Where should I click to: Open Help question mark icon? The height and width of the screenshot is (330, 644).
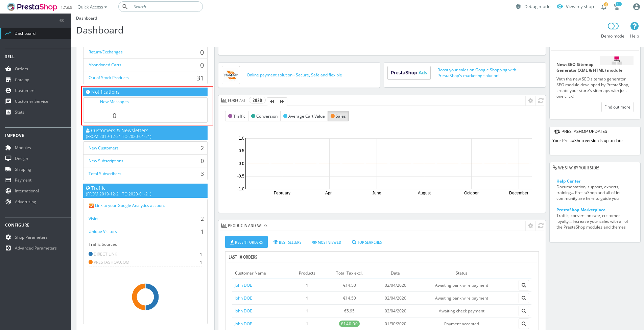click(634, 26)
